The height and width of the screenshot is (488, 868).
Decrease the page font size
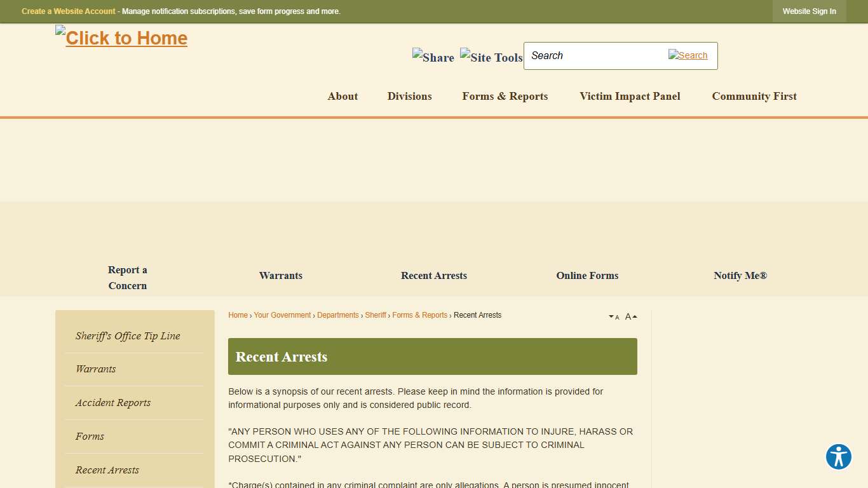pyautogui.click(x=614, y=316)
